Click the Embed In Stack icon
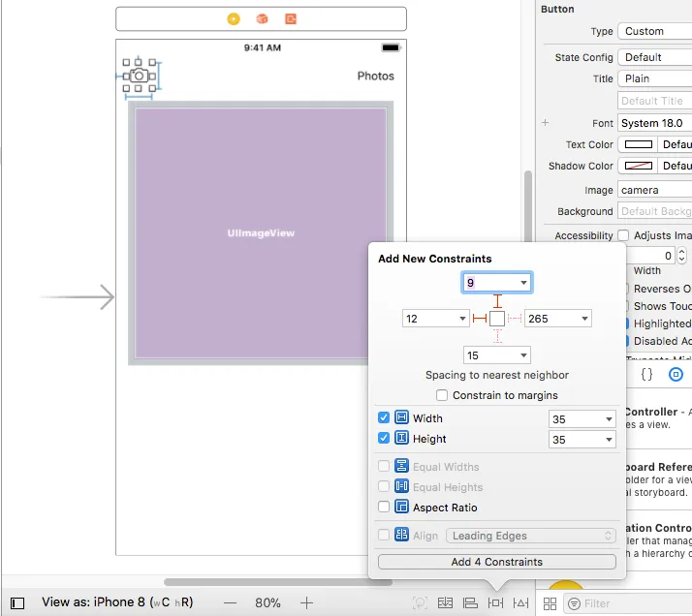The height and width of the screenshot is (616, 692). coord(445,602)
